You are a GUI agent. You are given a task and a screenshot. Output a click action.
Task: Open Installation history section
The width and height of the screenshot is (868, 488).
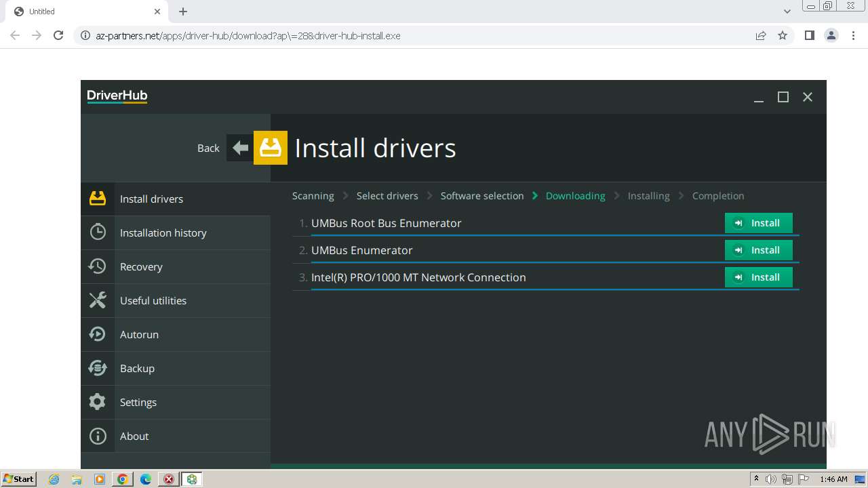[x=176, y=232]
